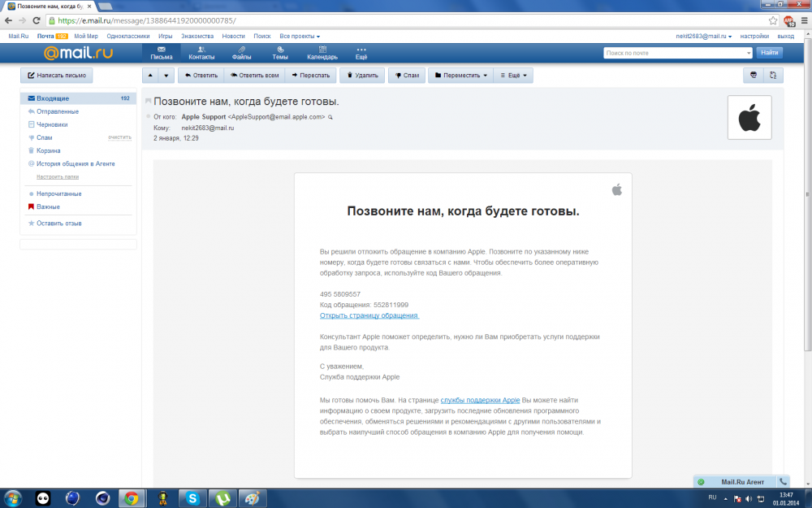
Task: Click the print icon in toolbar
Action: (x=754, y=75)
